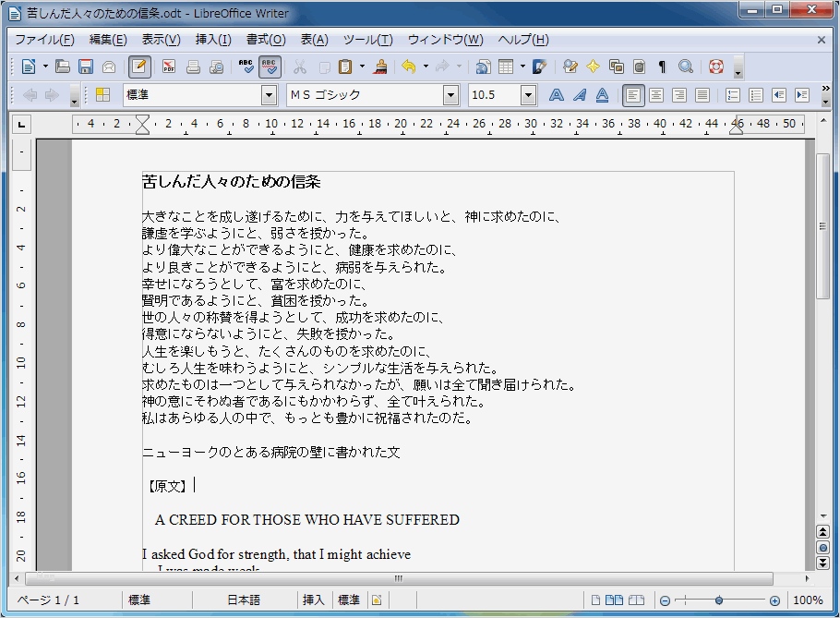
Task: Click zoom out minus button
Action: [x=665, y=600]
